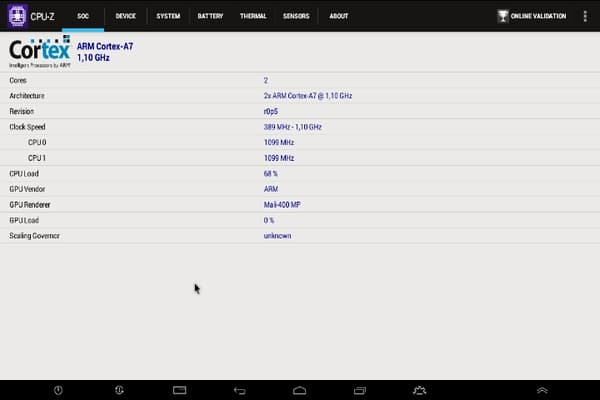Click the clock range 389 MHz - 1,10 GHz
The width and height of the screenshot is (600, 400).
click(x=292, y=127)
